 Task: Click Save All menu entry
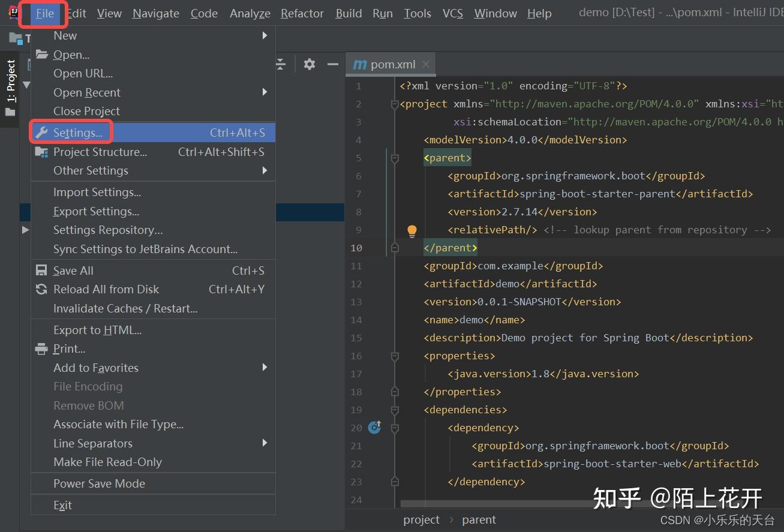click(153, 270)
